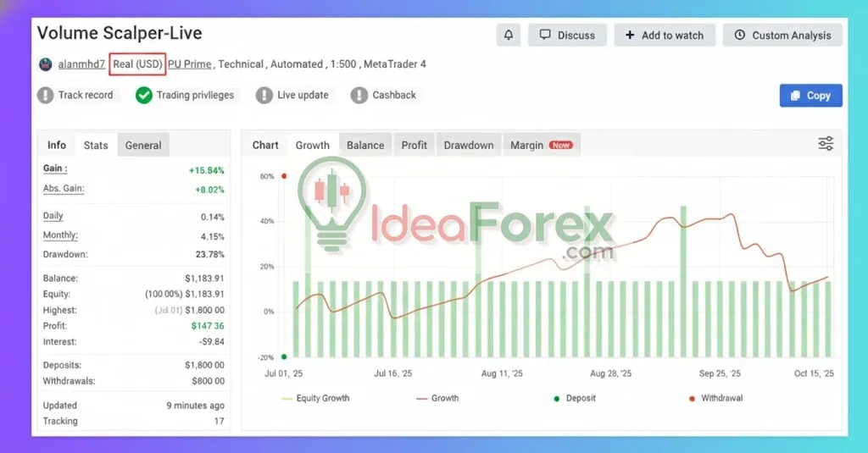Screen dimensions: 868x453
Task: Toggle Growth legend series
Action: 437,398
